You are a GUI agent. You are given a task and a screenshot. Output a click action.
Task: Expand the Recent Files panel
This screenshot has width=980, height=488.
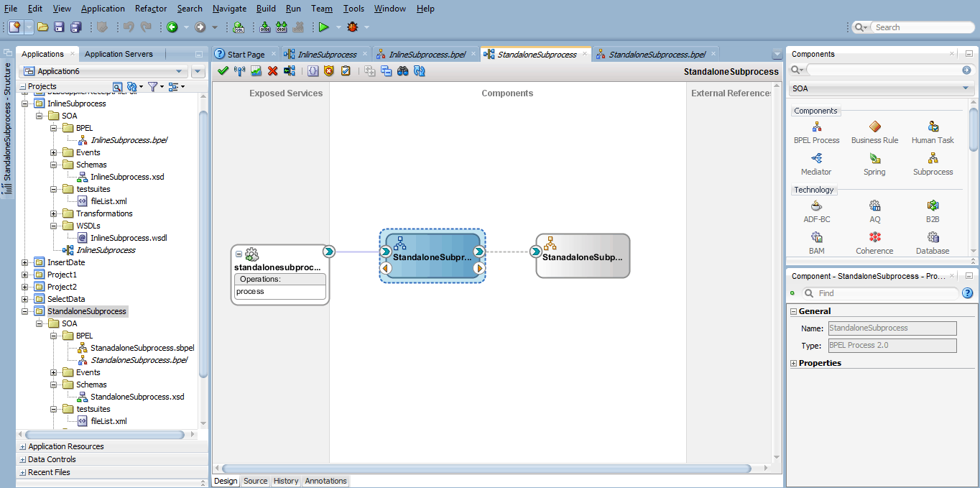(x=23, y=472)
